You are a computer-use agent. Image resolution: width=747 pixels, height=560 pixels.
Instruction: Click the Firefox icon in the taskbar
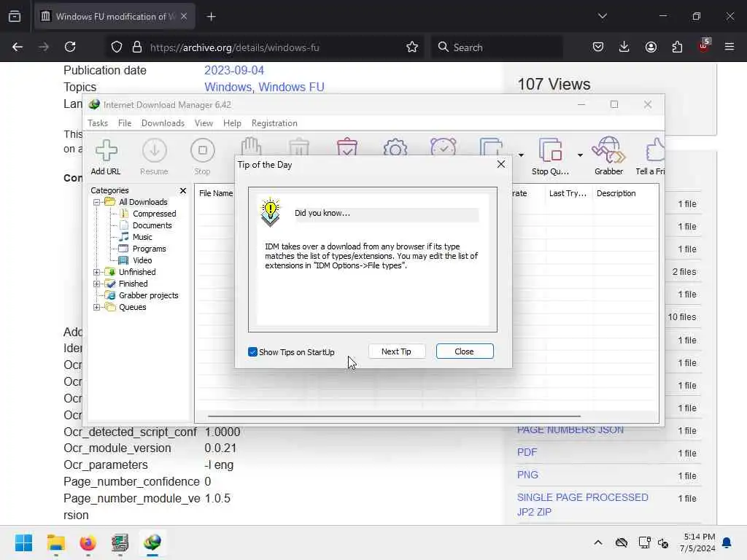88,542
